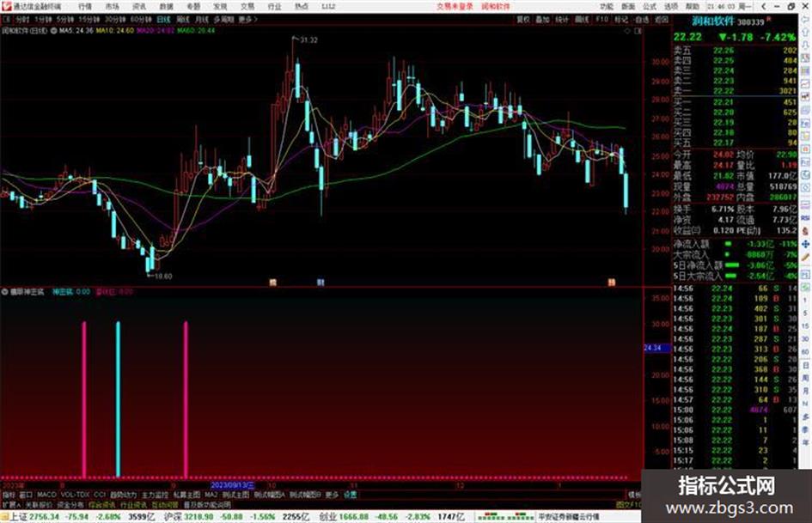The width and height of the screenshot is (812, 523).
Task: Click the 润和软件 stock name header
Action: (713, 21)
